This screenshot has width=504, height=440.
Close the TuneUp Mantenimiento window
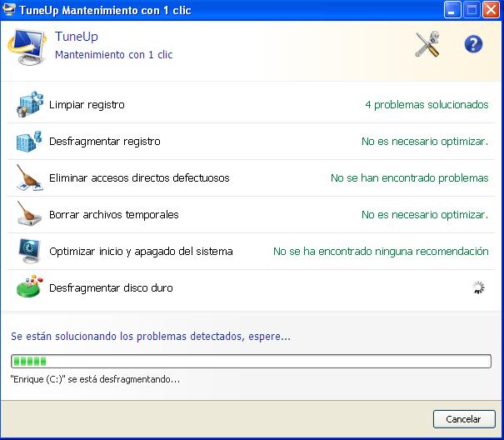491,10
